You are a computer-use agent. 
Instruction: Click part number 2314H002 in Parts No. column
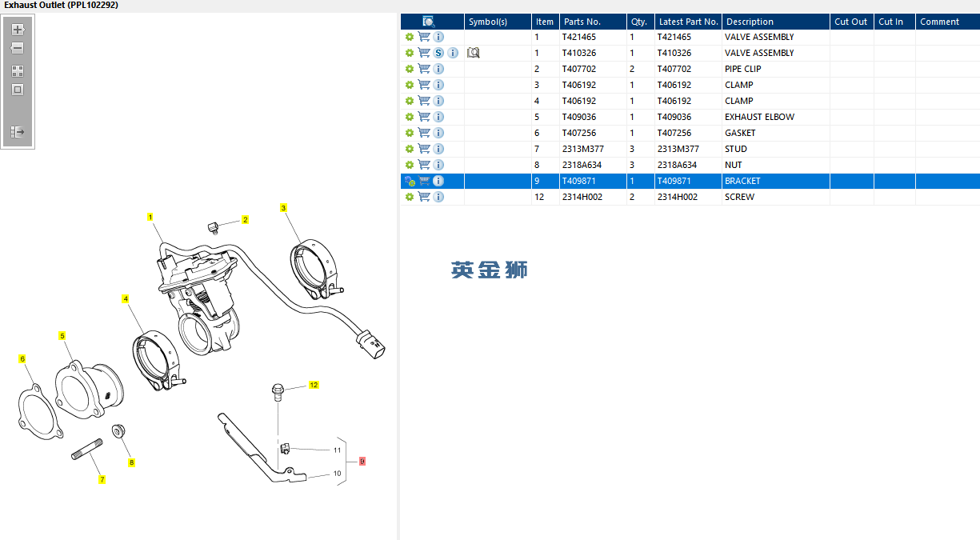coord(582,197)
